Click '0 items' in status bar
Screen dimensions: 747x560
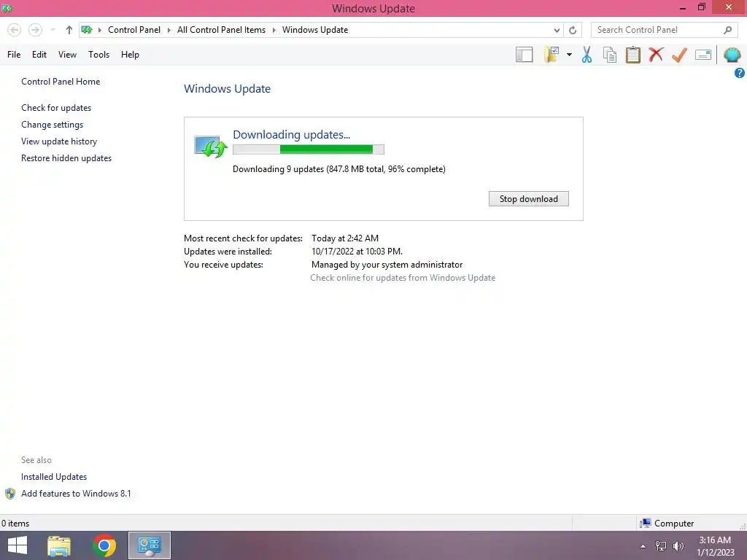coord(15,524)
